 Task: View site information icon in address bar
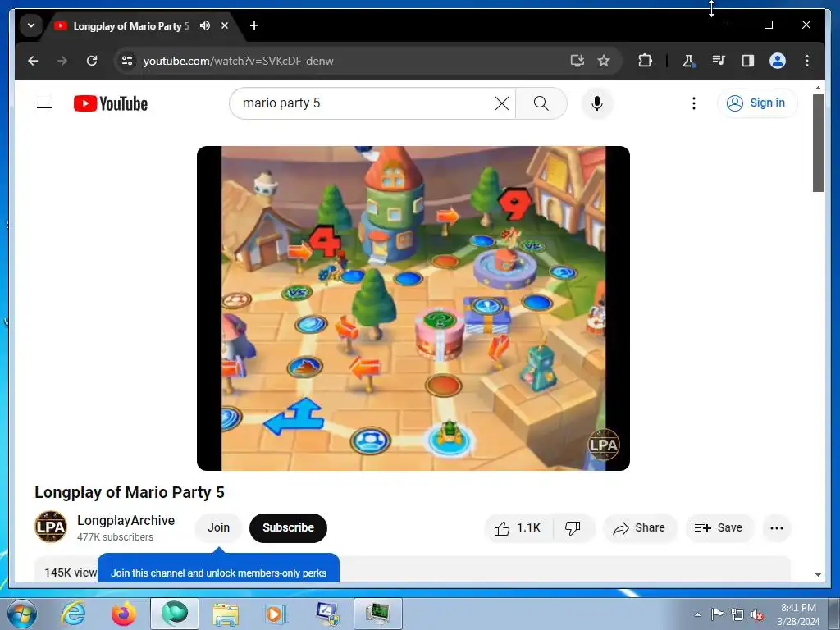coord(127,61)
